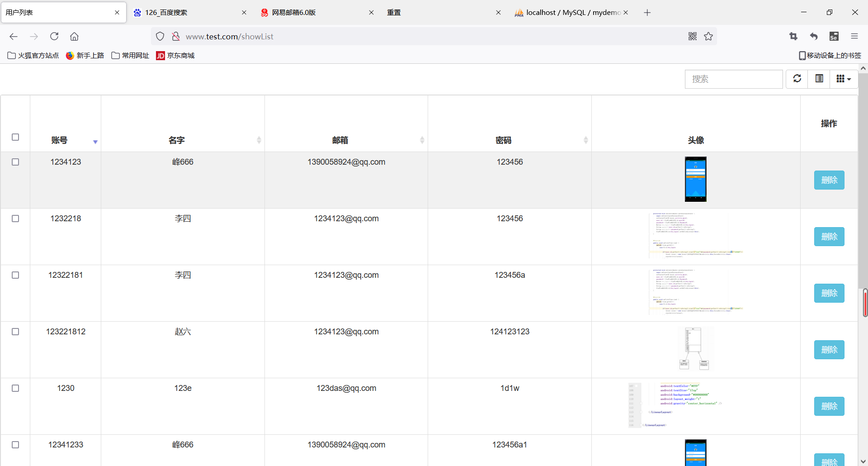Open the phone avatar for account 1234123

click(x=695, y=179)
